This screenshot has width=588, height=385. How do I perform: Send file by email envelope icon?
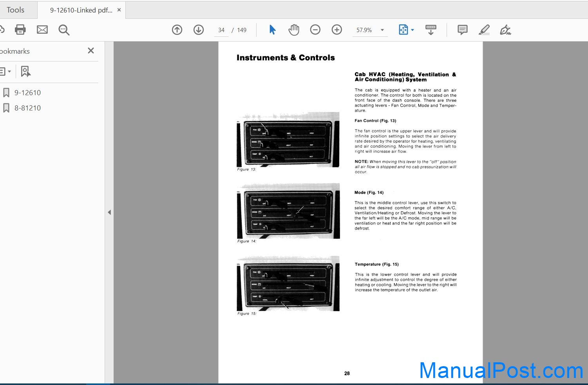coord(42,30)
